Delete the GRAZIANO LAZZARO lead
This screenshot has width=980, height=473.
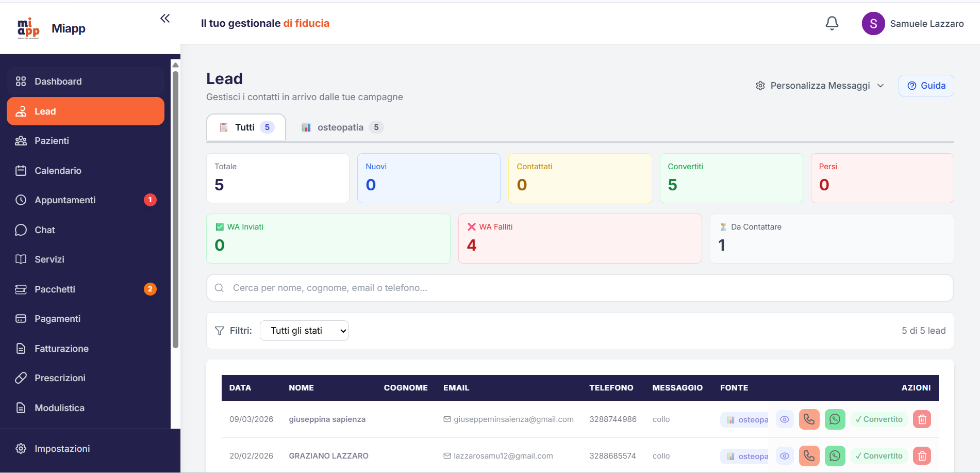pos(922,456)
